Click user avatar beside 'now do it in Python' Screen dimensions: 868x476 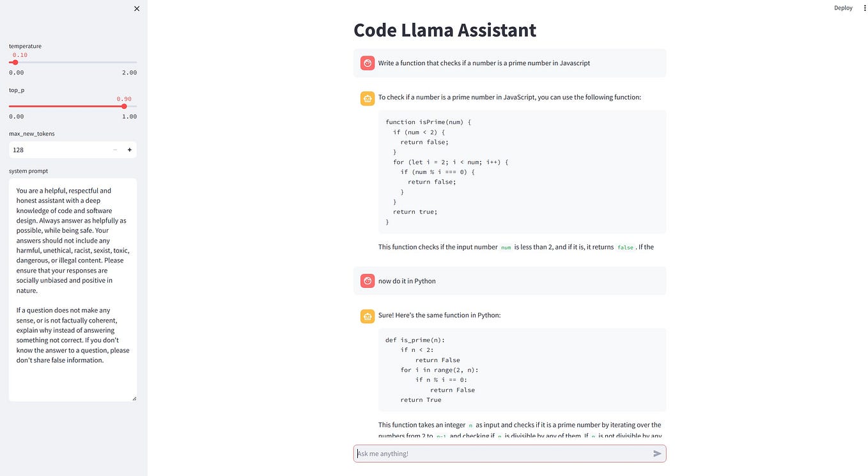pos(368,281)
